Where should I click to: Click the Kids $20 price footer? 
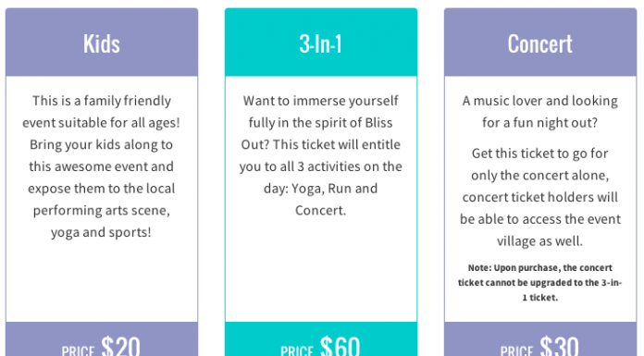(102, 339)
